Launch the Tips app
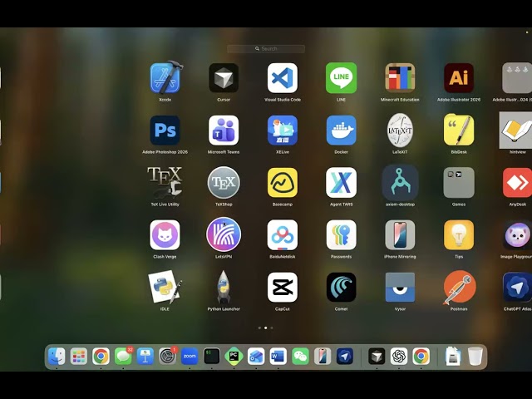The height and width of the screenshot is (399, 532). point(459,234)
